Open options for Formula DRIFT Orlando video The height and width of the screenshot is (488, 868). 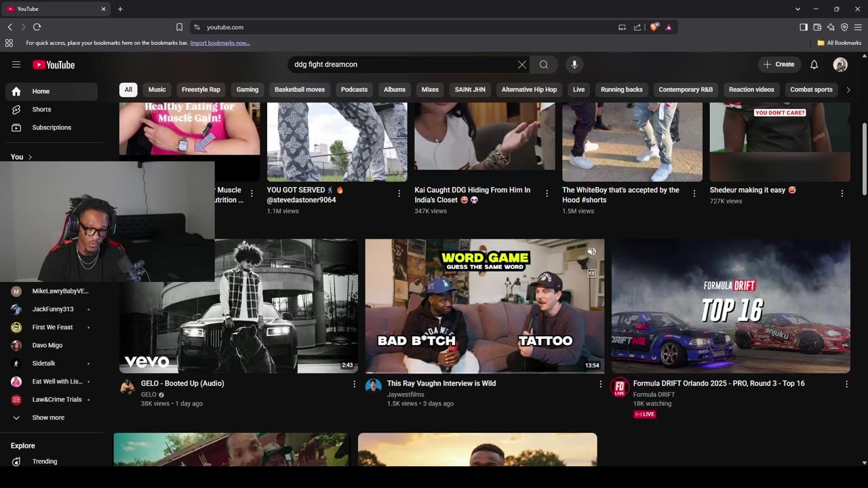(846, 384)
